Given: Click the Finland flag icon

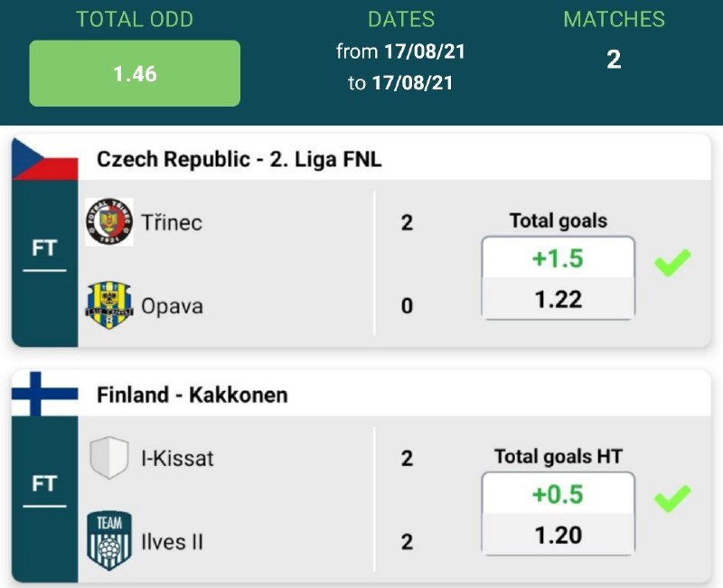Looking at the screenshot, I should click(x=45, y=395).
